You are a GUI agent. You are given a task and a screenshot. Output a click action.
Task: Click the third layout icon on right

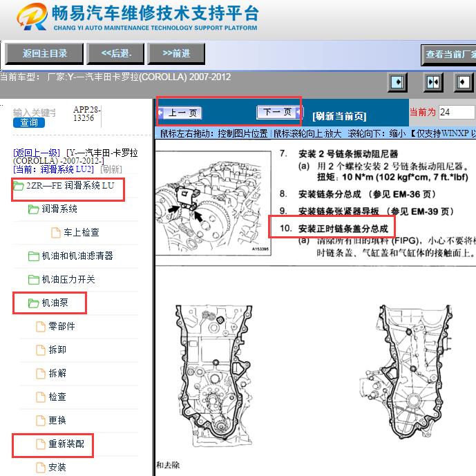(464, 82)
